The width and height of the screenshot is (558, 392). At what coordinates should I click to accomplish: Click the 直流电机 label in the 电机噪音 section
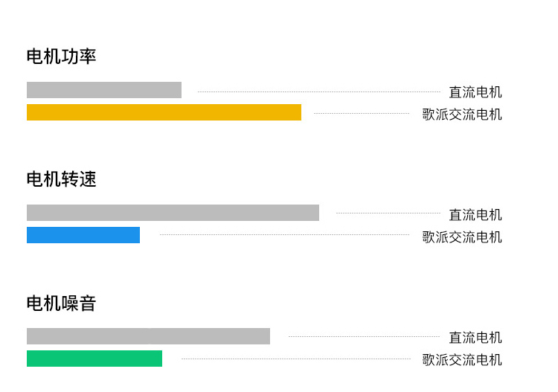click(475, 338)
